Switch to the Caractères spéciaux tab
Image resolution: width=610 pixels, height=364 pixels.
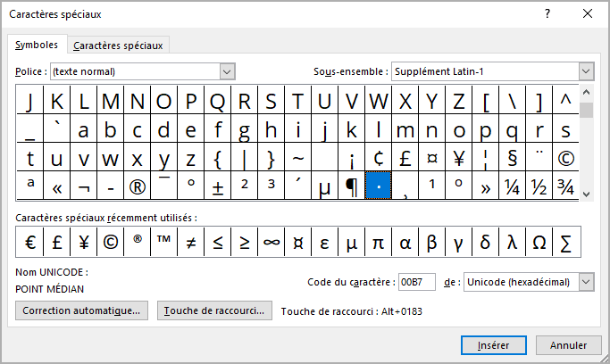(x=118, y=45)
